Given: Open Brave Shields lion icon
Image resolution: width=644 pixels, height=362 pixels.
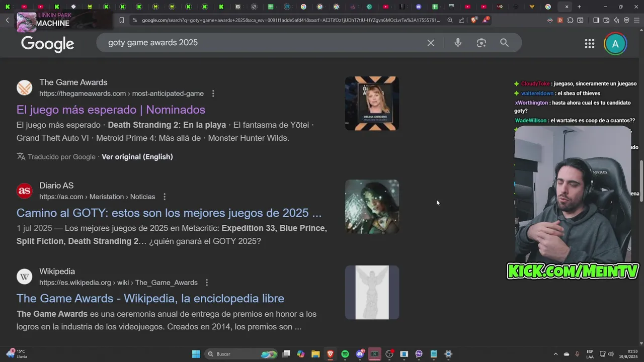Looking at the screenshot, I should [x=474, y=20].
